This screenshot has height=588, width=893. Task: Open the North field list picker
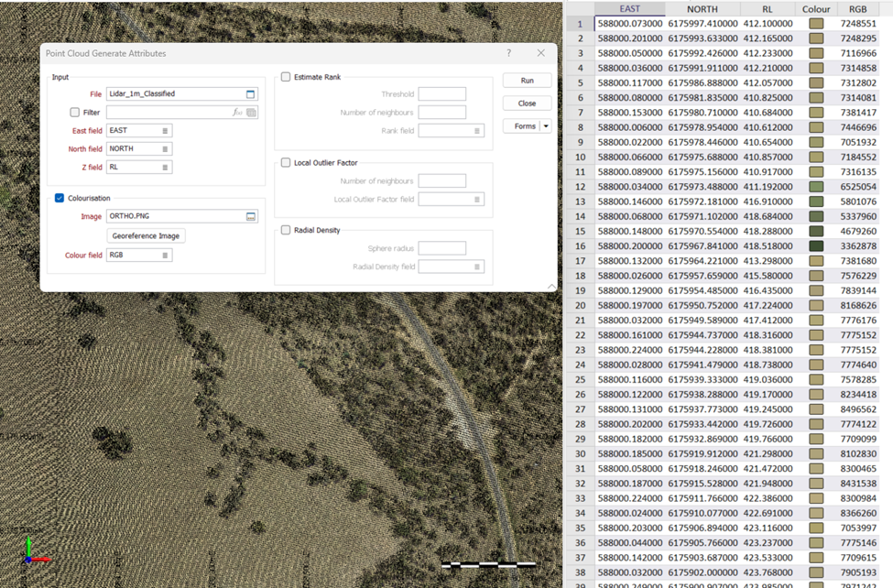click(165, 149)
